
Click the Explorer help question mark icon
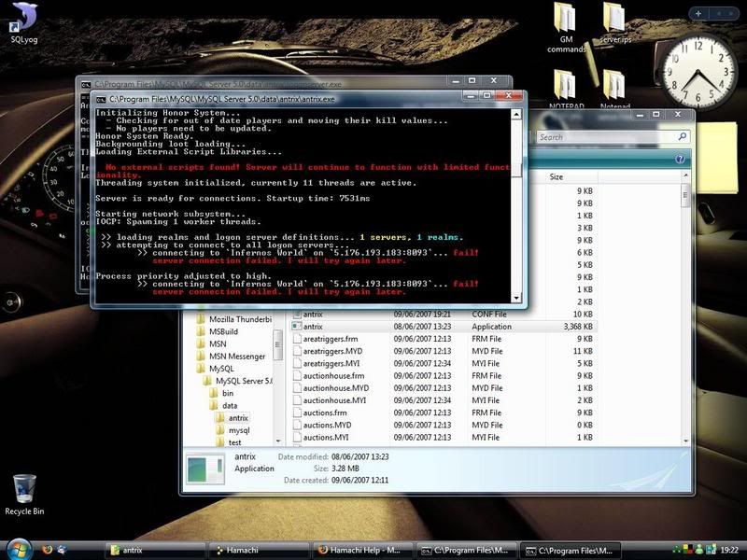[x=680, y=159]
